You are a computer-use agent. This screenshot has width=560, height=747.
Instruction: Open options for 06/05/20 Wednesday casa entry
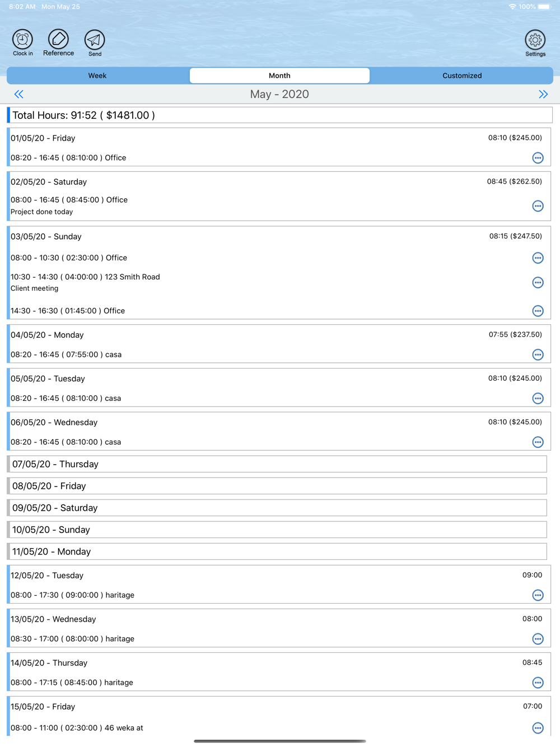[x=538, y=442]
